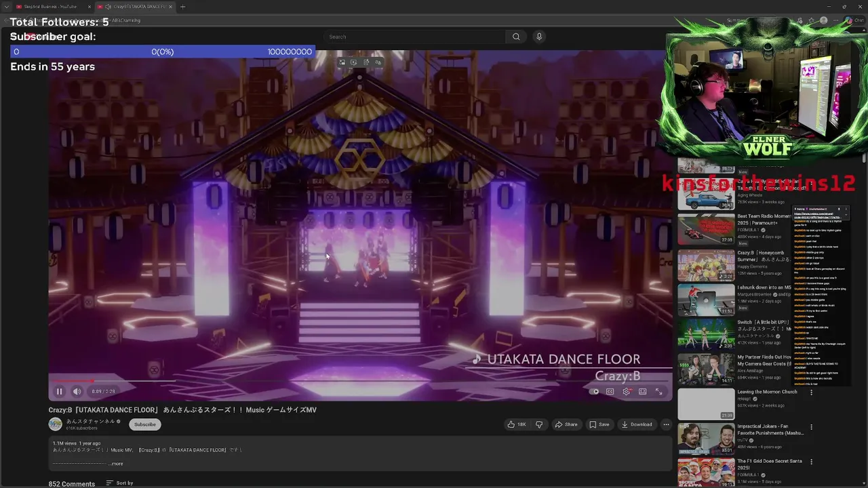Open options menu for Leaving the Mormon Church
This screenshot has height=488, width=868.
(x=811, y=392)
